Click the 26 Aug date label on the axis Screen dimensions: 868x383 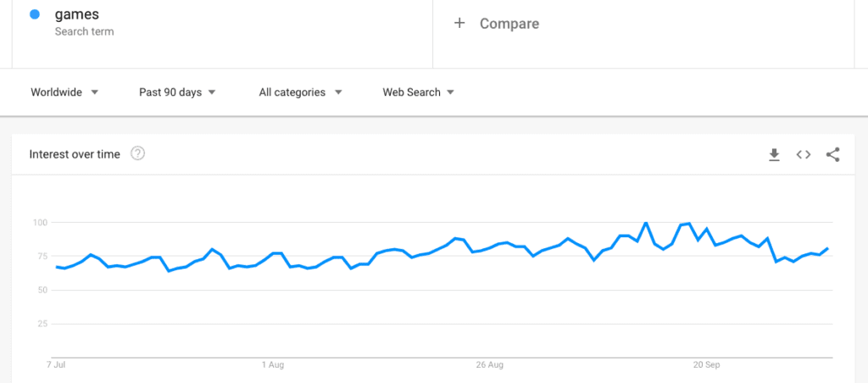click(490, 365)
